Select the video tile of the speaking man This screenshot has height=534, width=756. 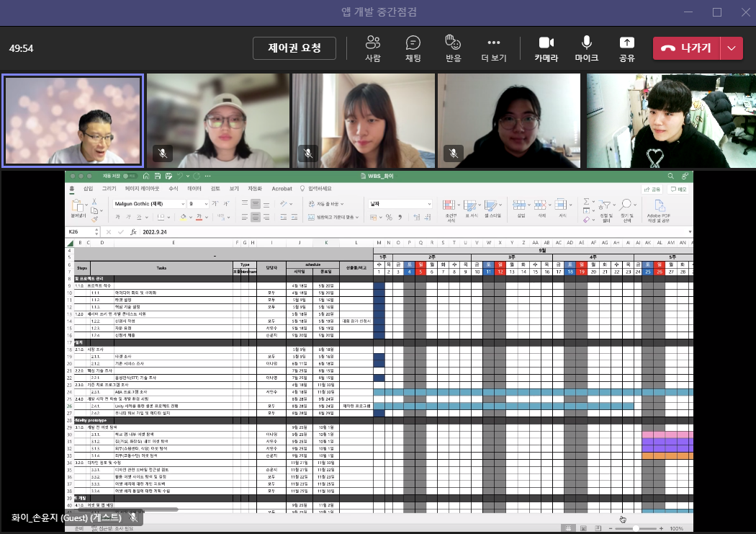[73, 120]
